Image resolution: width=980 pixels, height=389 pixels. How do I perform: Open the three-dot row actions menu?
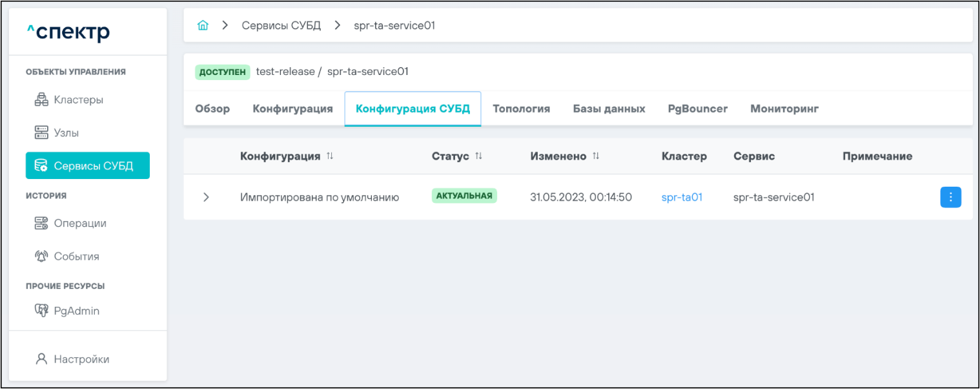pyautogui.click(x=950, y=198)
